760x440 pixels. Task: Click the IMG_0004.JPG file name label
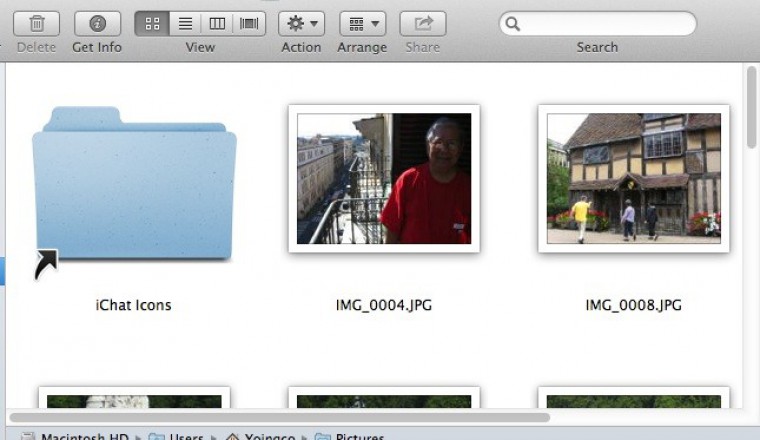pos(384,305)
